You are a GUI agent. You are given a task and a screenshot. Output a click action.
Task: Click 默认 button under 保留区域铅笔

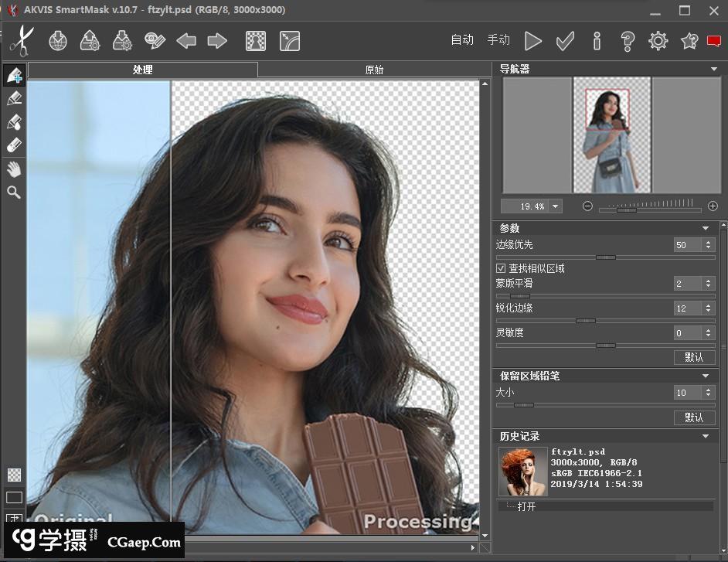click(x=694, y=417)
